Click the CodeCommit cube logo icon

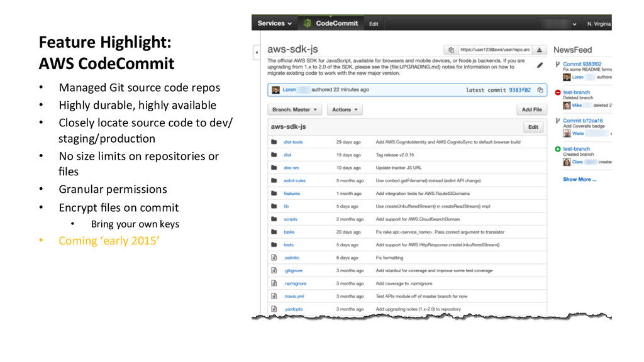(307, 23)
